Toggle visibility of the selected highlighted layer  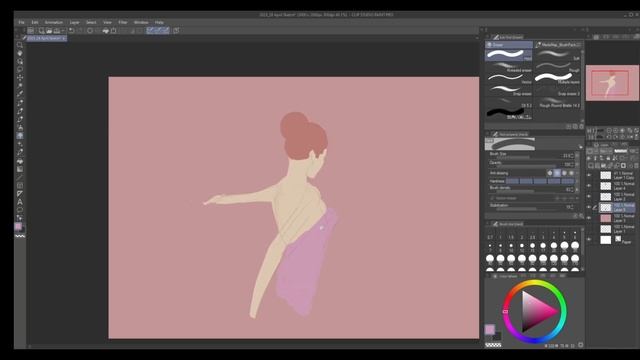click(589, 207)
